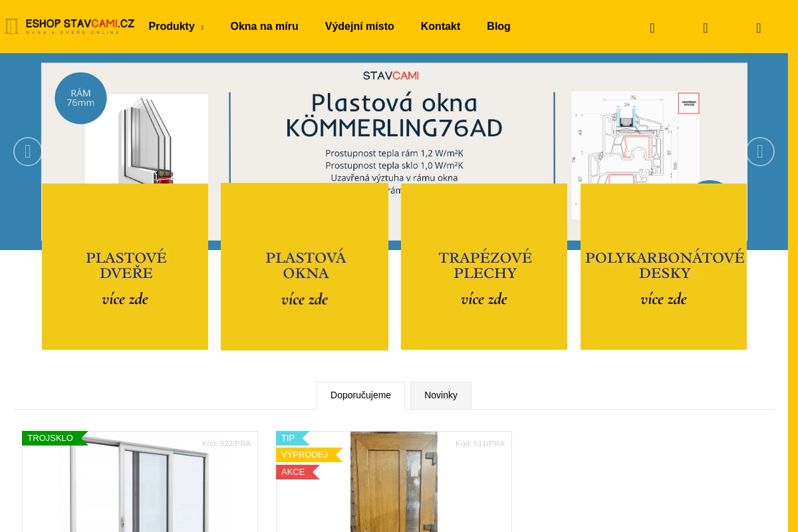Click více zde under Plastové dveře
This screenshot has width=798, height=532.
pyautogui.click(x=124, y=299)
